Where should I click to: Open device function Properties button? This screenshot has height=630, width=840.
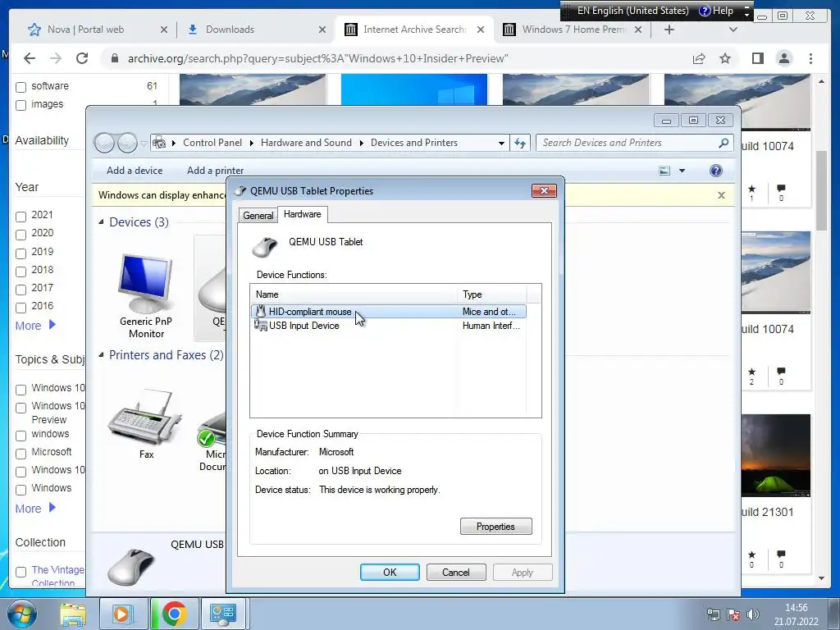(495, 526)
